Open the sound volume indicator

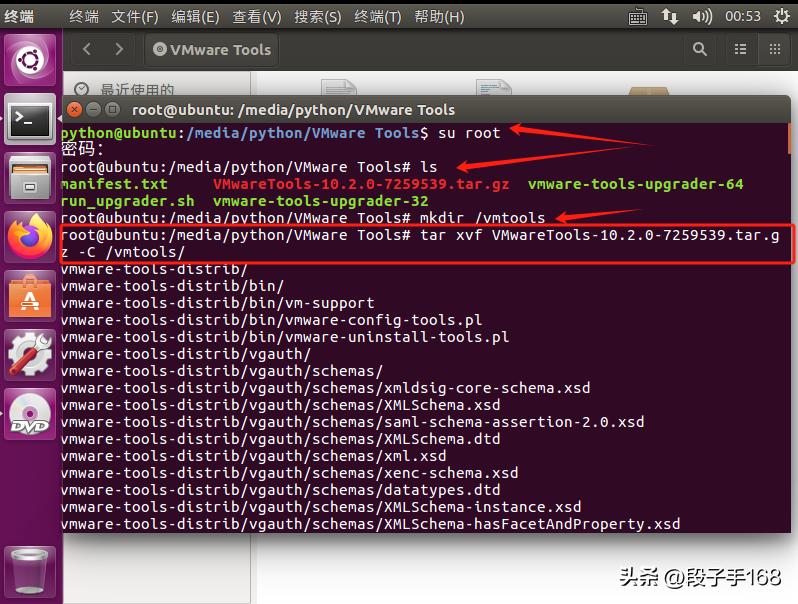pyautogui.click(x=702, y=17)
